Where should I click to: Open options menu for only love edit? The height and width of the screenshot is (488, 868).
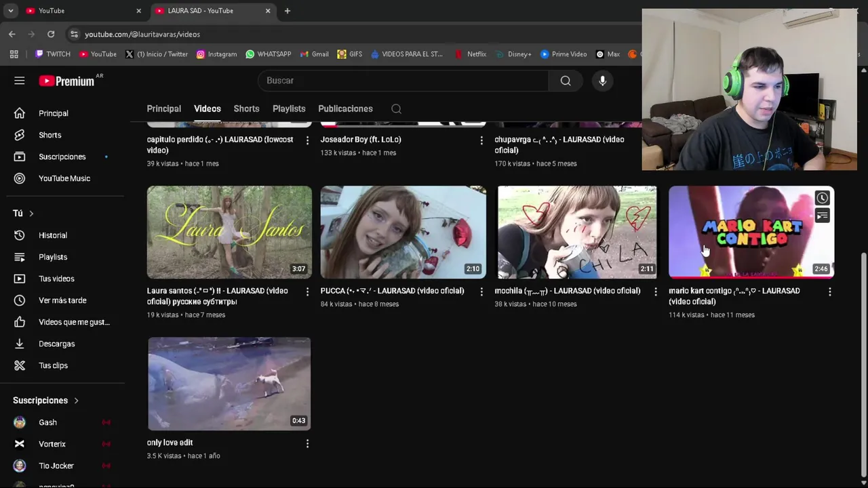[x=307, y=443]
